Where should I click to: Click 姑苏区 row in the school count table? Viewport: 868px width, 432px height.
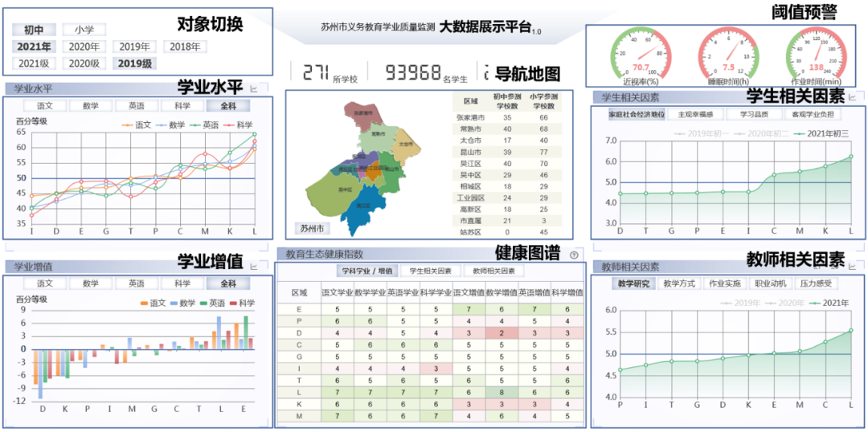(506, 232)
